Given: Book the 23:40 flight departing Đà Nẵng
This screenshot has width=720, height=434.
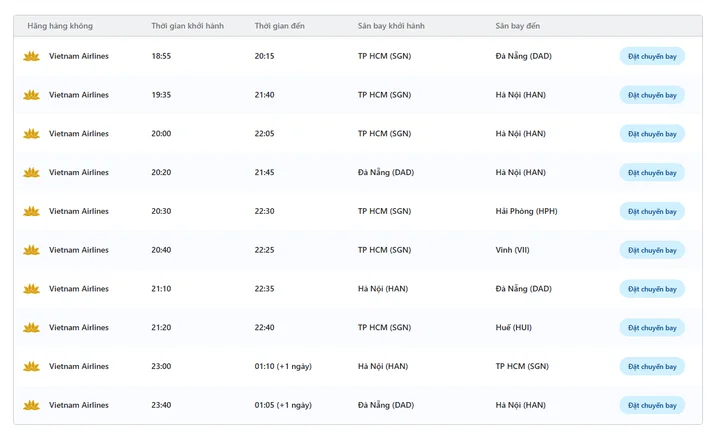Looking at the screenshot, I should 652,405.
